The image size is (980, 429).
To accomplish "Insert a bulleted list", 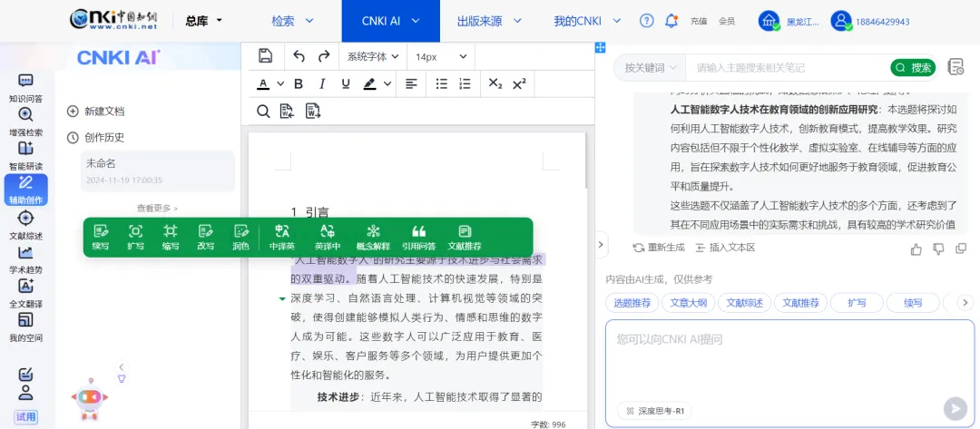I will [x=442, y=83].
